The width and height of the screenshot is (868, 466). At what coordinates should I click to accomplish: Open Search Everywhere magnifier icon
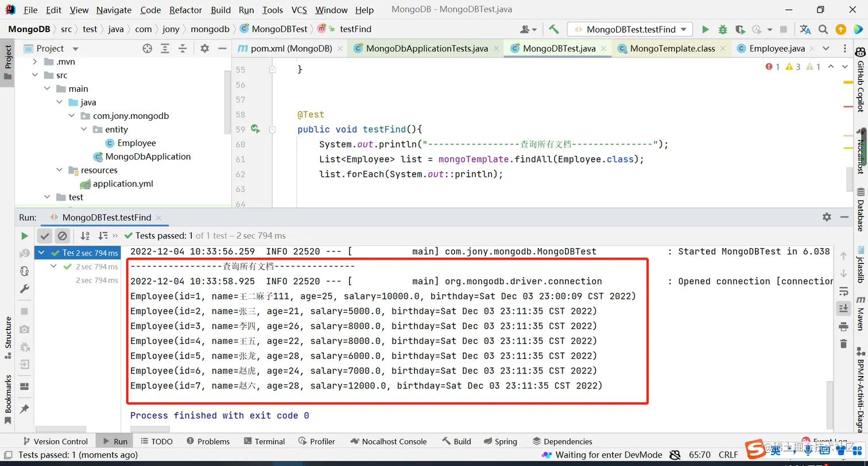[823, 29]
